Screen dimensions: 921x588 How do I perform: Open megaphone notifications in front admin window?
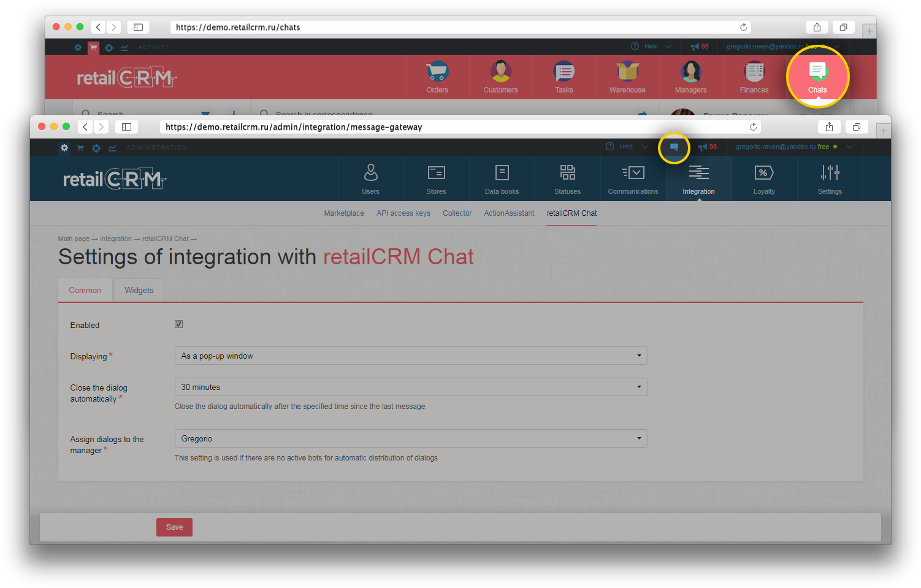tap(708, 147)
